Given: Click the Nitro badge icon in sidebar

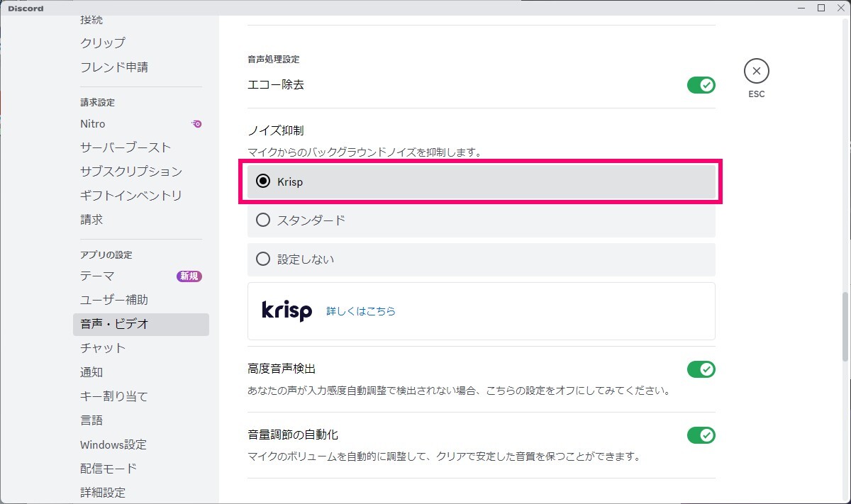Looking at the screenshot, I should click(x=196, y=123).
